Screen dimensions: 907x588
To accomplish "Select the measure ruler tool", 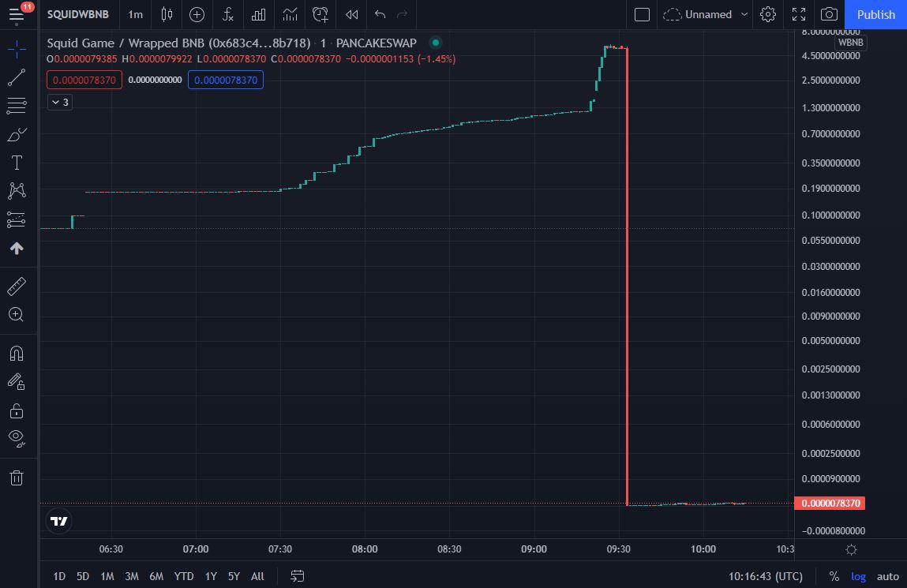I will [x=17, y=286].
